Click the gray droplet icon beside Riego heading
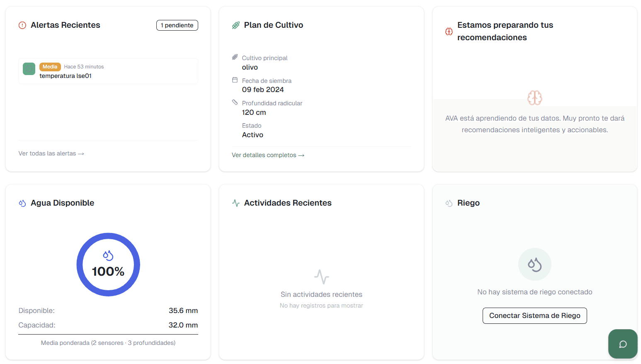The image size is (641, 364). [x=449, y=203]
